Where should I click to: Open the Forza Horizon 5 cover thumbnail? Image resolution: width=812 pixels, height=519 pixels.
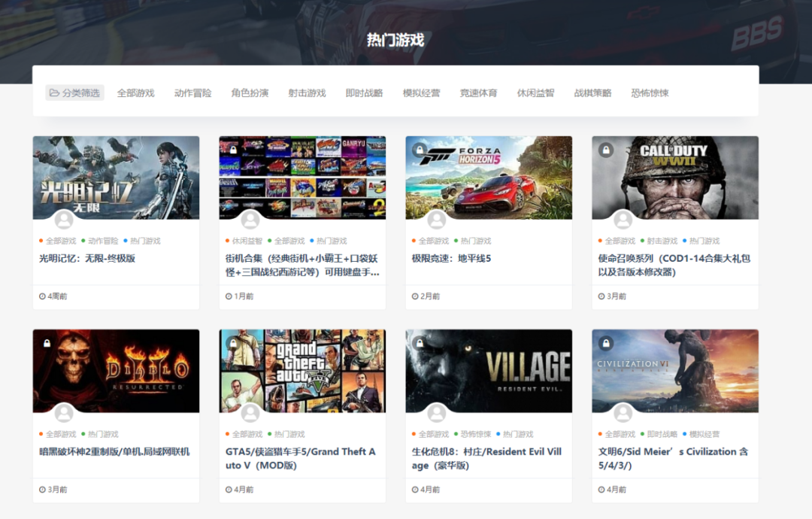point(489,178)
